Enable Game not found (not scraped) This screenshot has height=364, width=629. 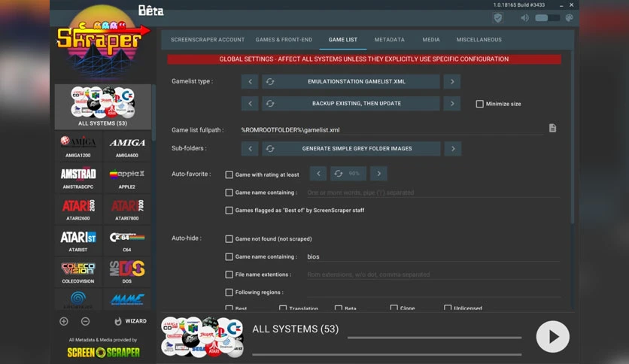229,239
